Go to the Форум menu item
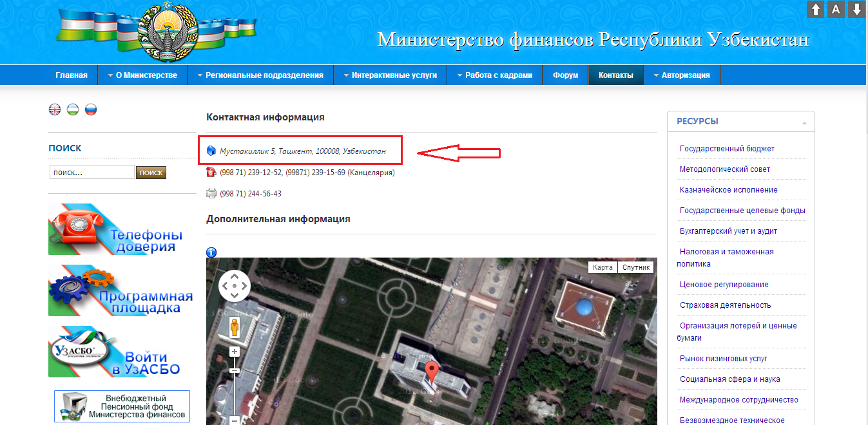Image resolution: width=868 pixels, height=425 pixels. [x=565, y=75]
